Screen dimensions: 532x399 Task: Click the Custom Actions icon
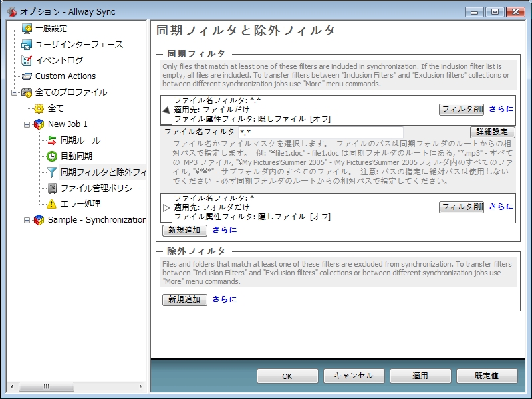(x=27, y=76)
